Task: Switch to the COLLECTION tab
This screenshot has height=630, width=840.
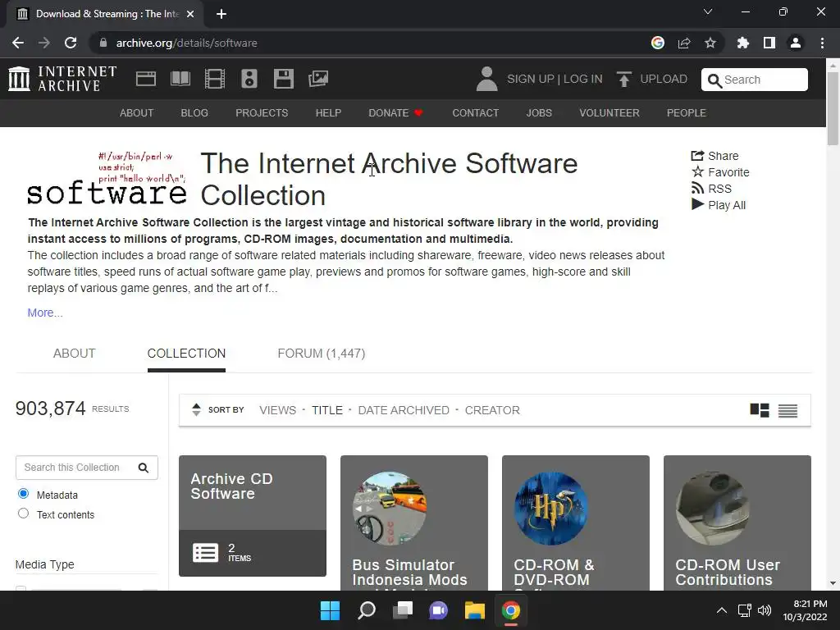Action: (x=186, y=354)
